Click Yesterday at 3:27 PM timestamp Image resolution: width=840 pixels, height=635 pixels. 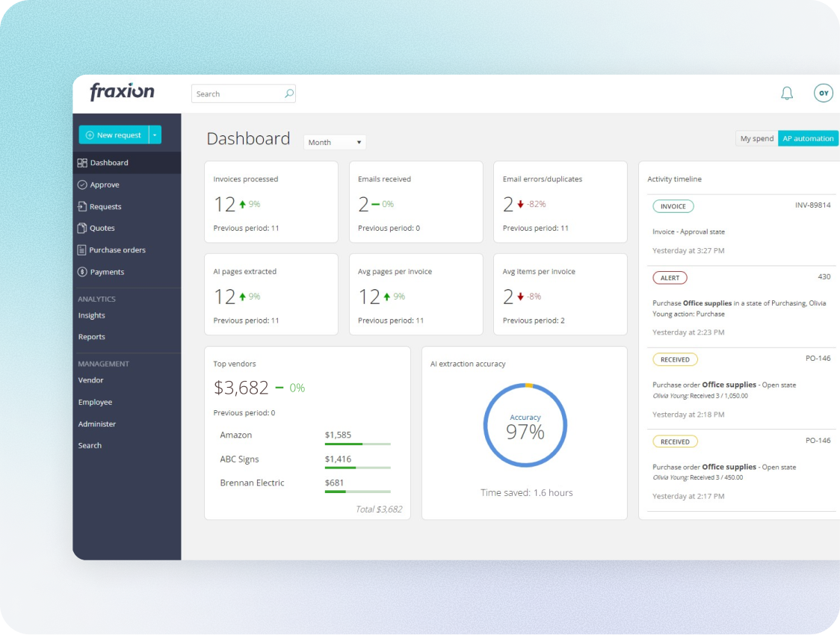(688, 250)
